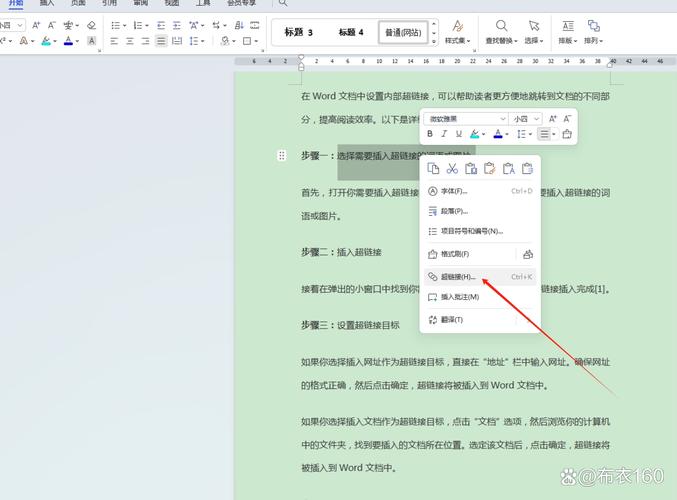677x500 pixels.
Task: Expand the line spacing dropdown in ribbon
Action: click(x=202, y=41)
